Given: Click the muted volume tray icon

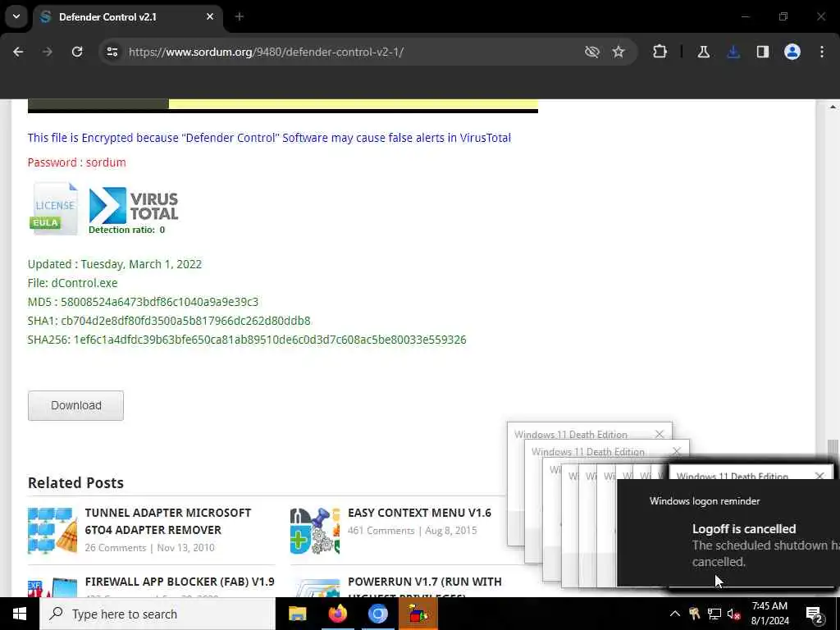Looking at the screenshot, I should [734, 614].
